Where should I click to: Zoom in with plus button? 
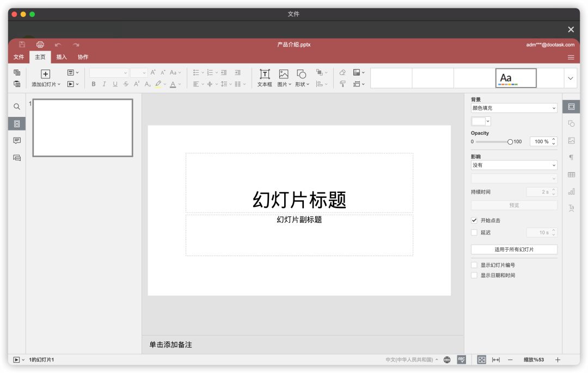click(x=558, y=359)
